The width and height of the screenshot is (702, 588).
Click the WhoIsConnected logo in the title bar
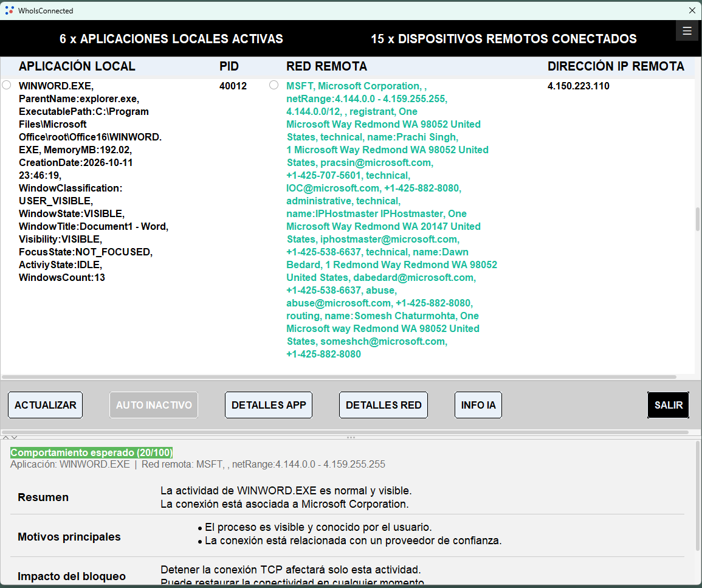point(9,10)
